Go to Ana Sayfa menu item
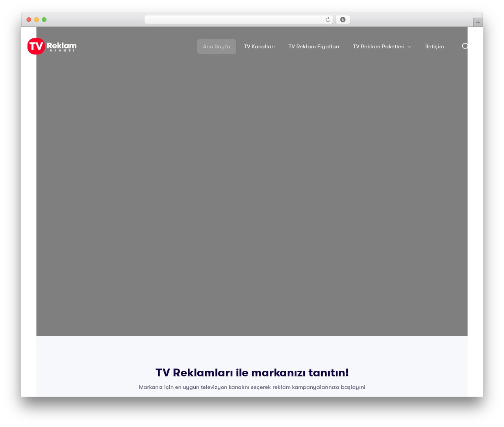This screenshot has height=427, width=504. (217, 46)
